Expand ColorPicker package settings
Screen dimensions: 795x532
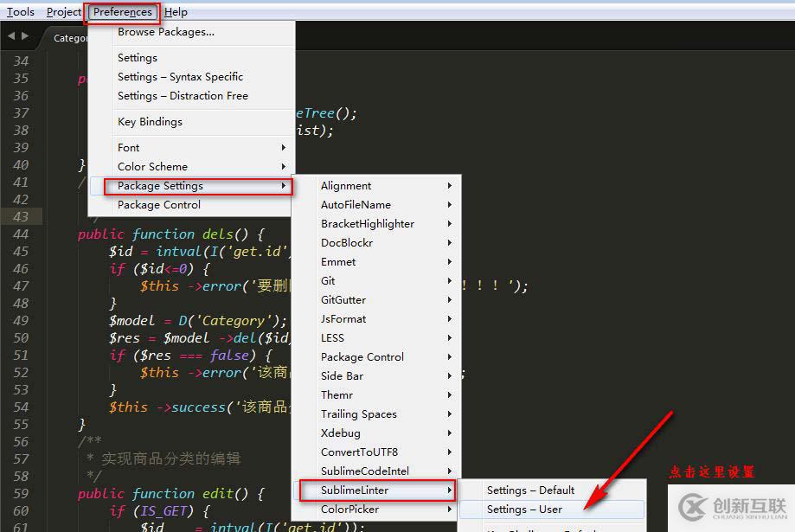376,510
